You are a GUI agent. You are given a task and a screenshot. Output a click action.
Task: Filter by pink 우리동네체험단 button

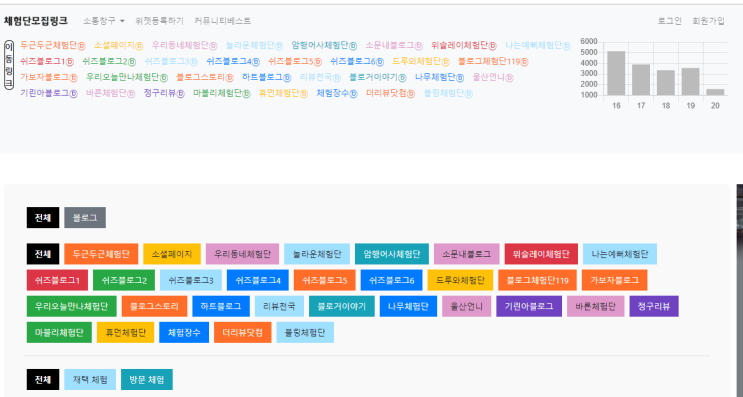pos(243,254)
